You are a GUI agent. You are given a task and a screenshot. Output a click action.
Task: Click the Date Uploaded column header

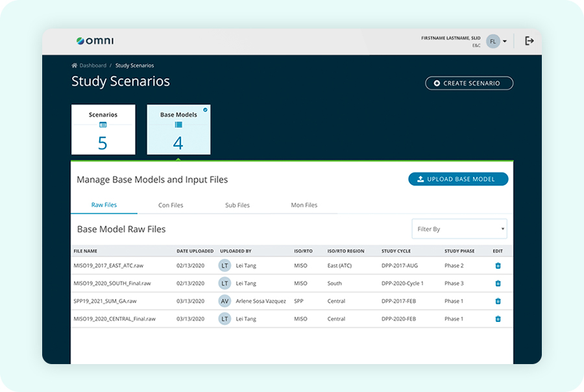click(195, 251)
